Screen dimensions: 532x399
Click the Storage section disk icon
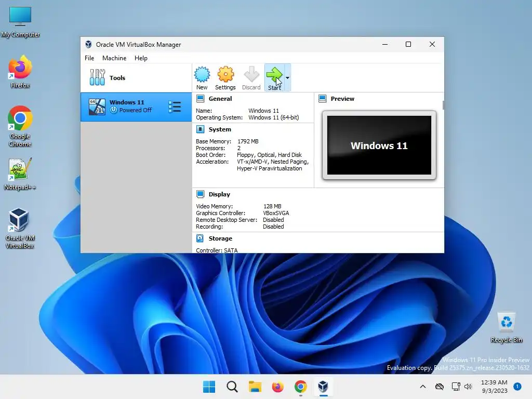tap(200, 238)
